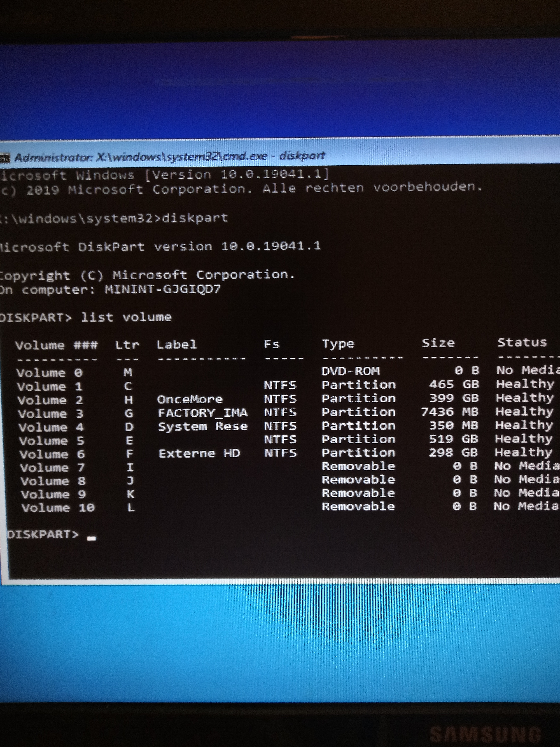Click drive letter 'C' of Volume 1

point(128,386)
